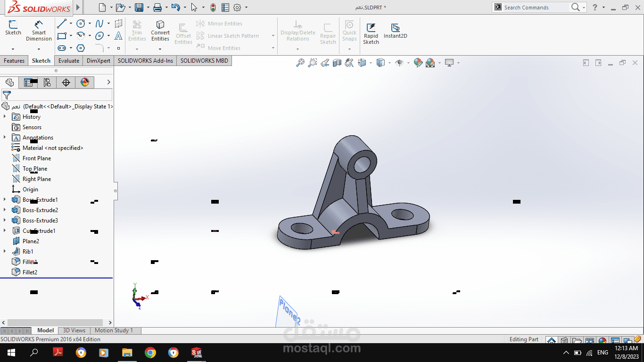Pick the Ellipse sketch tool
644x362 pixels.
99,36
